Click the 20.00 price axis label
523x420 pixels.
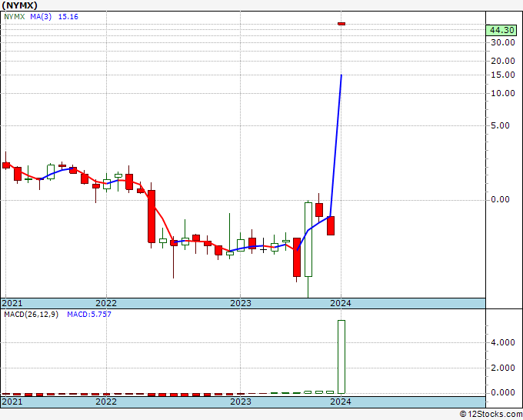503,61
